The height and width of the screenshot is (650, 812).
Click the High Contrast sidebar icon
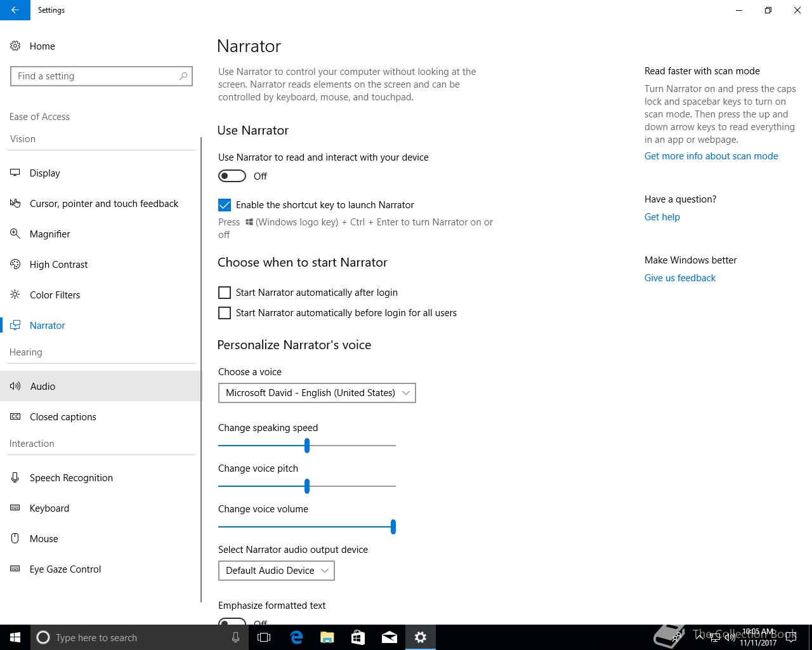[15, 264]
